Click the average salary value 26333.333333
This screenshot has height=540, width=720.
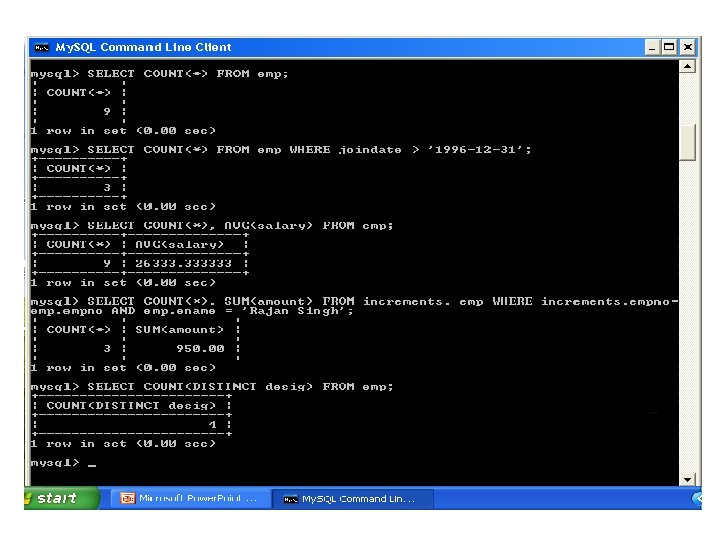coord(183,264)
